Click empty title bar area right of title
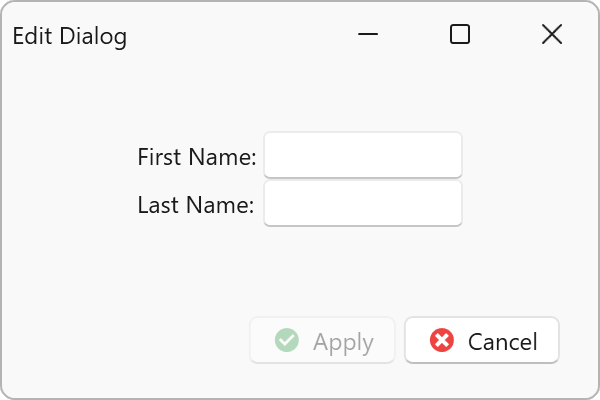The height and width of the screenshot is (400, 600). 240,36
